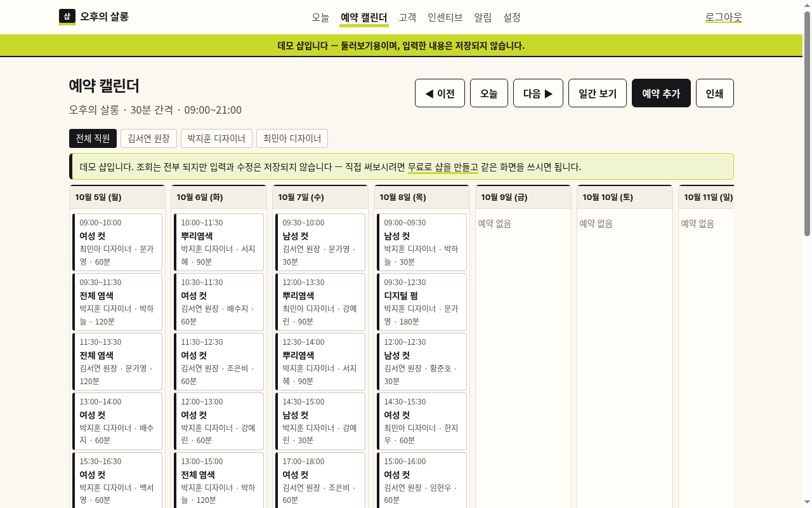
Task: Open Wednesday 12:00~13:30 뿌리염색 booking
Action: point(320,302)
